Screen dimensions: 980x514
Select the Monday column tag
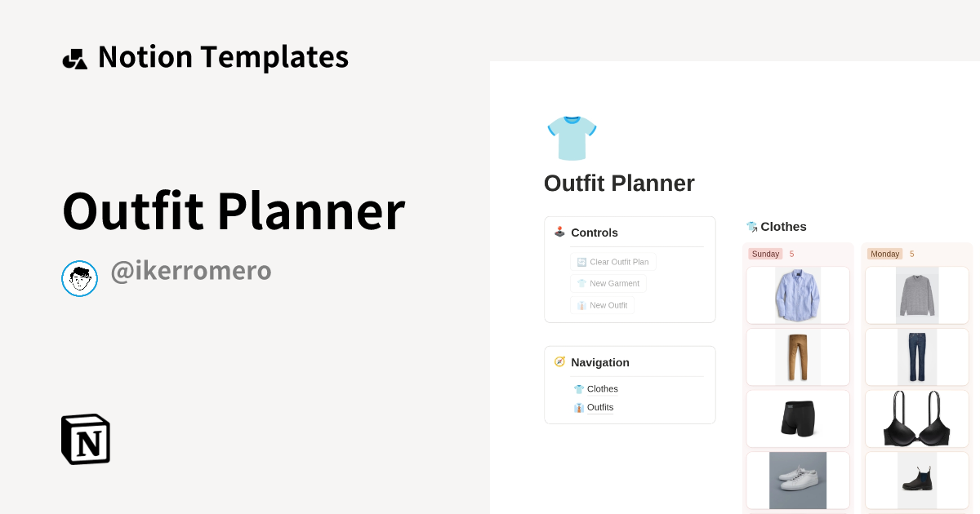click(x=884, y=254)
